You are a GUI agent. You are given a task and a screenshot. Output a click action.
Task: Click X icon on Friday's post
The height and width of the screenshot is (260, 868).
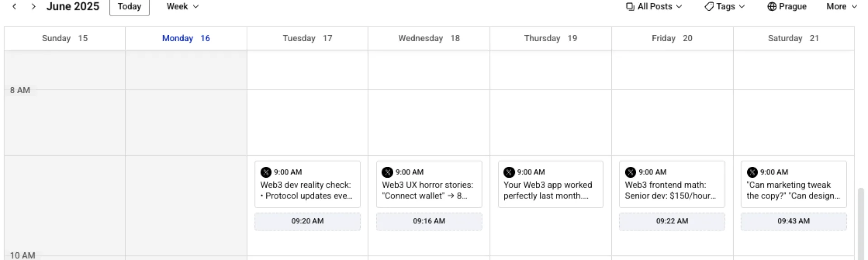pyautogui.click(x=630, y=172)
